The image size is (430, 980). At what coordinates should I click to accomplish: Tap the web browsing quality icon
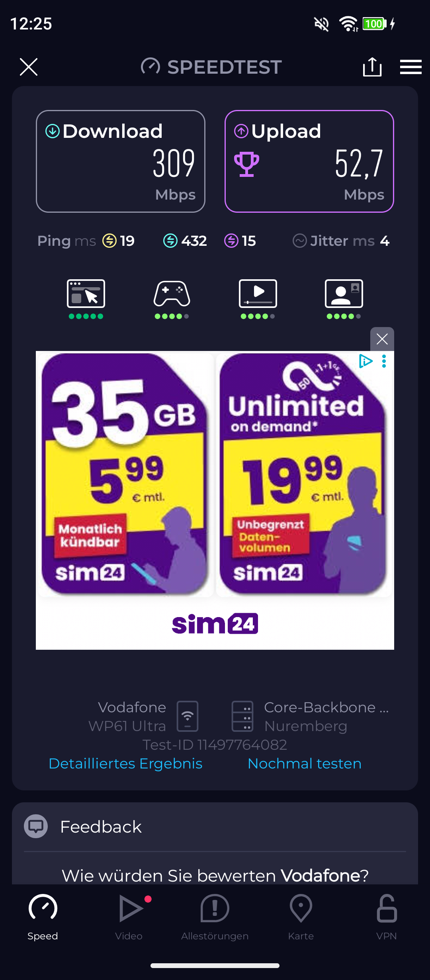pos(86,294)
